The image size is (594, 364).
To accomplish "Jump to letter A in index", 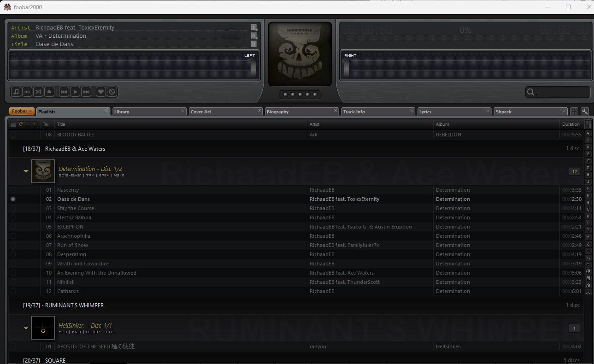I will pyautogui.click(x=588, y=133).
